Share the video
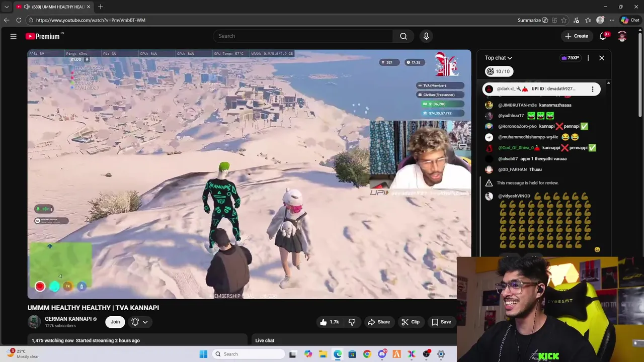The width and height of the screenshot is (644, 362). pyautogui.click(x=379, y=322)
